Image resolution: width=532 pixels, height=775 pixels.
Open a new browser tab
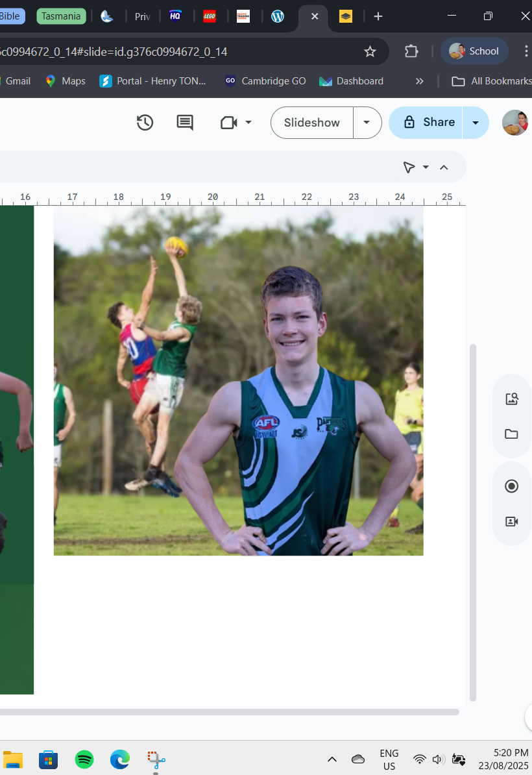pyautogui.click(x=378, y=16)
